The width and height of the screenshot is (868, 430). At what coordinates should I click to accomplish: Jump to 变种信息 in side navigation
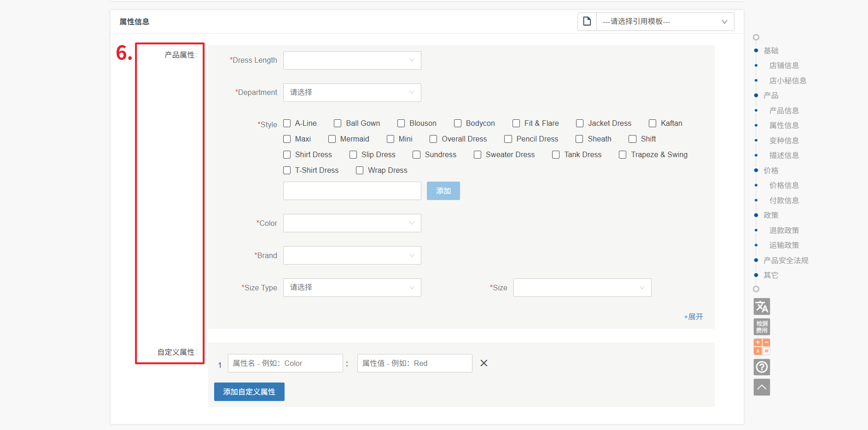pyautogui.click(x=784, y=141)
